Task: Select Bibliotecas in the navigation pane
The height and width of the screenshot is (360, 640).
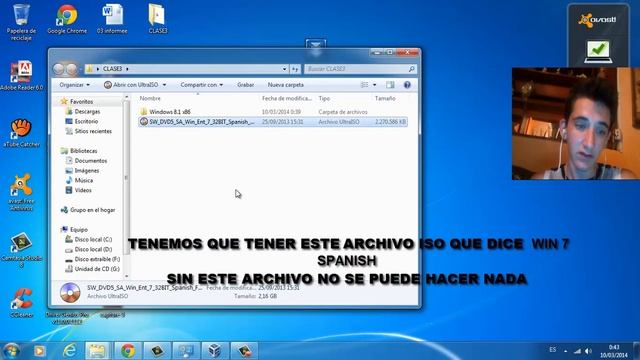Action: click(x=83, y=151)
